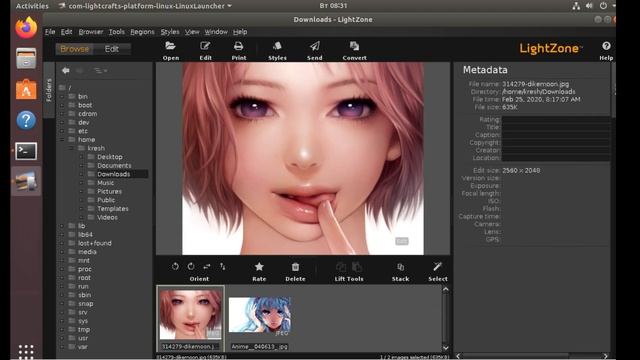Switch to Browse mode
Image resolution: width=640 pixels, height=360 pixels.
click(74, 49)
